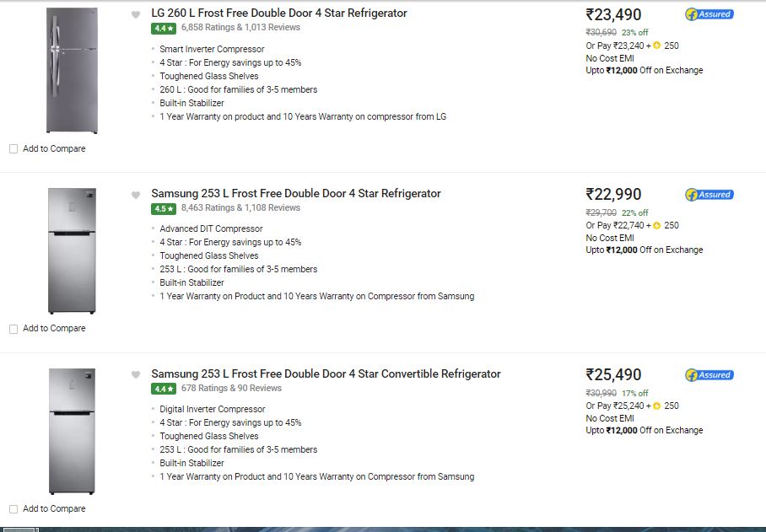Click the ₹22,990 price of Samsung refrigerator
The image size is (766, 532).
click(x=613, y=194)
